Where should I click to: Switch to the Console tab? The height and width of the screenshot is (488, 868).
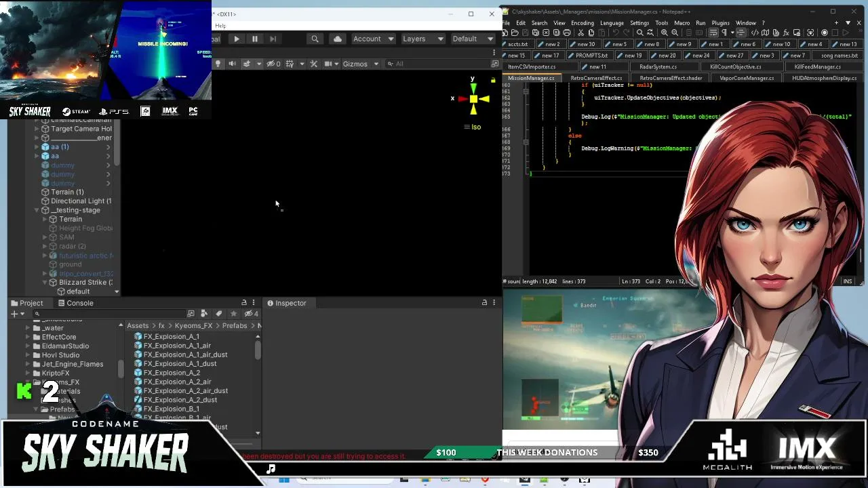[75, 303]
